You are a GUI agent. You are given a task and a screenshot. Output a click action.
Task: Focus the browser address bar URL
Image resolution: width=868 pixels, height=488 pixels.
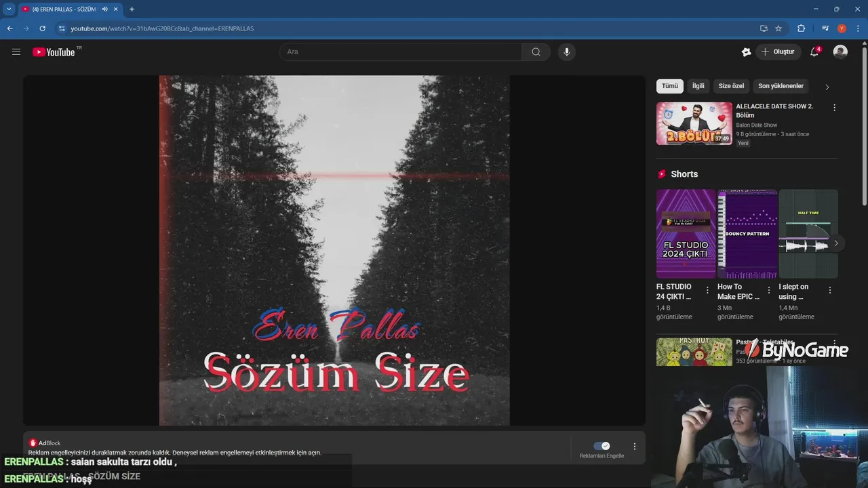tap(161, 28)
